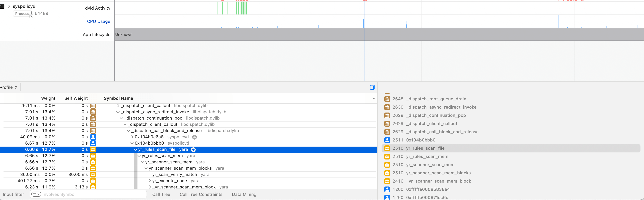Click the App Lifecycle Unknown bar
This screenshot has height=200, width=644.
(379, 34)
